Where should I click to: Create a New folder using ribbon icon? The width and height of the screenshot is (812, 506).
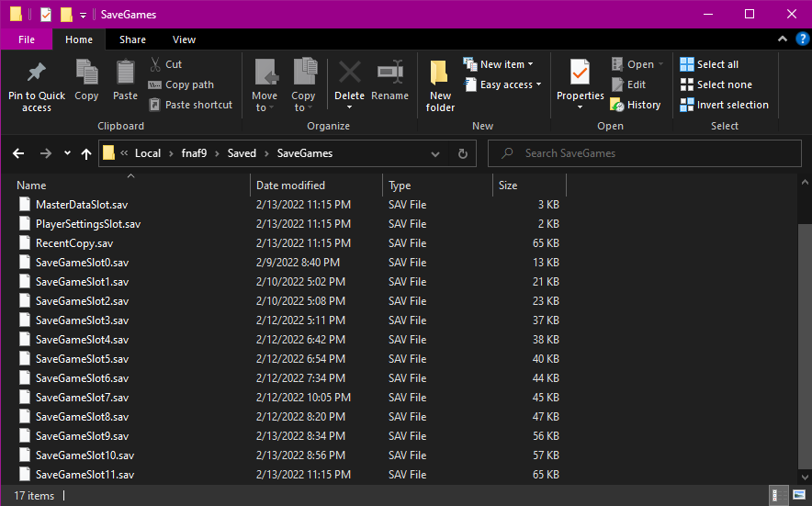[x=440, y=73]
